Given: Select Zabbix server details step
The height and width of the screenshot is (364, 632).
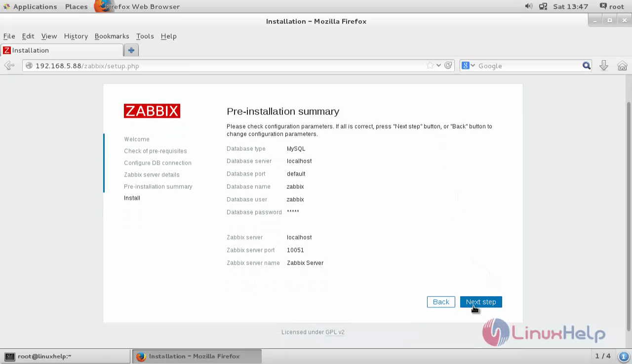Looking at the screenshot, I should pos(152,175).
